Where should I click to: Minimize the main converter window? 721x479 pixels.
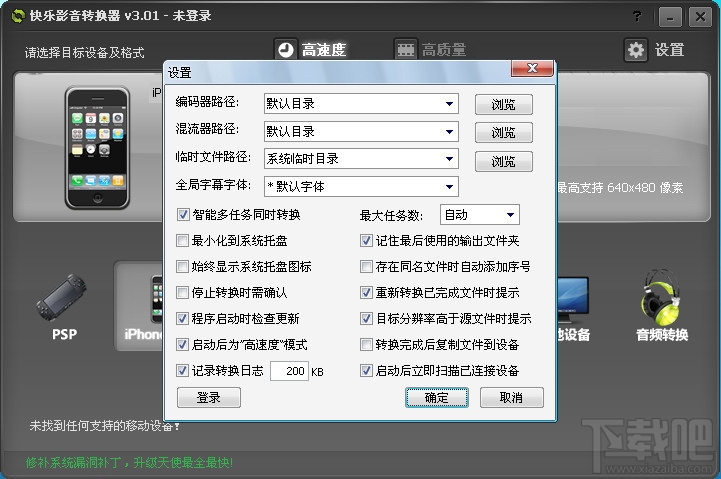pyautogui.click(x=670, y=17)
